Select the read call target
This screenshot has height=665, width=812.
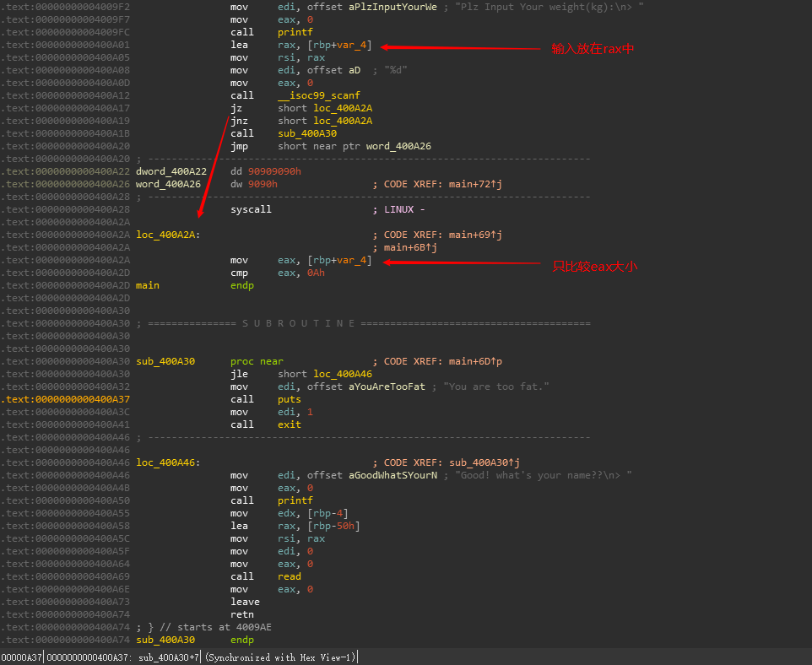[289, 576]
